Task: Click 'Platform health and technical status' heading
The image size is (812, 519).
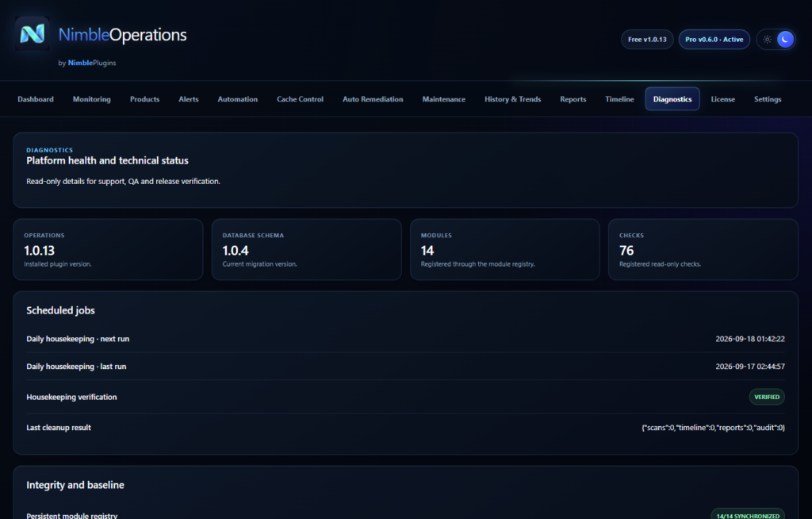Action: [107, 161]
